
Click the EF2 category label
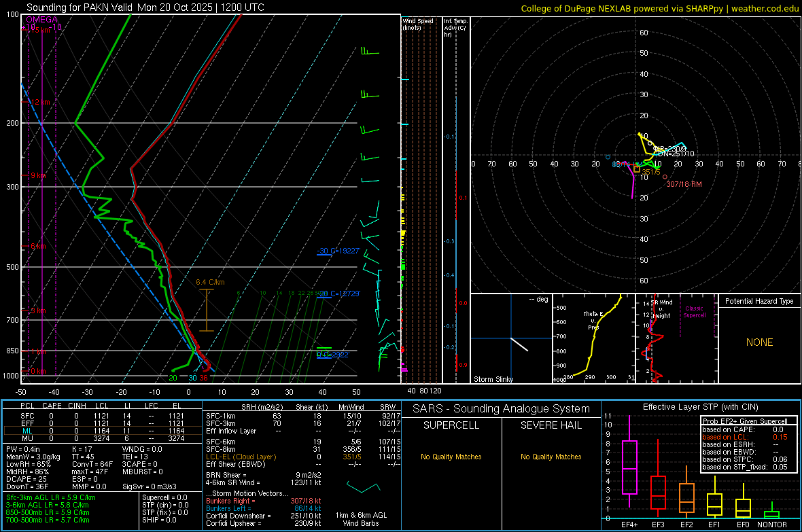[686, 525]
